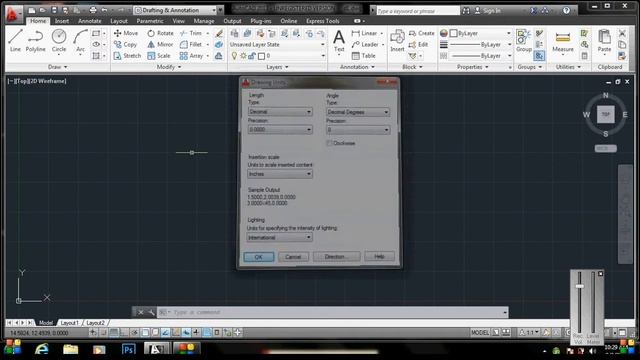The width and height of the screenshot is (640, 360).
Task: Click the Rec. Vol. slider handle
Action: (x=580, y=286)
